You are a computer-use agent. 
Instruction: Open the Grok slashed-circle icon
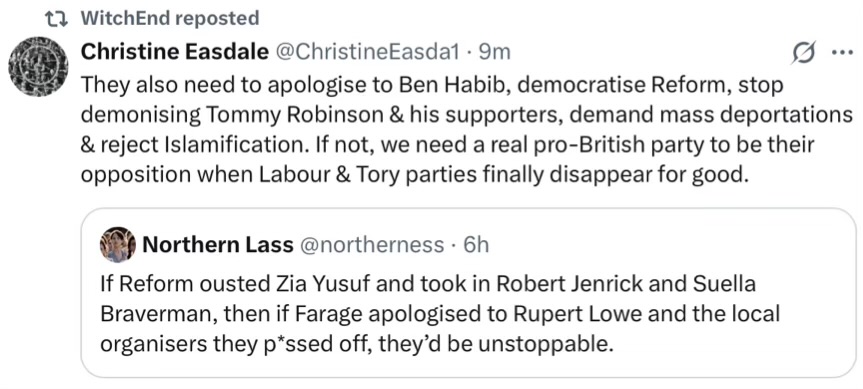[x=804, y=53]
